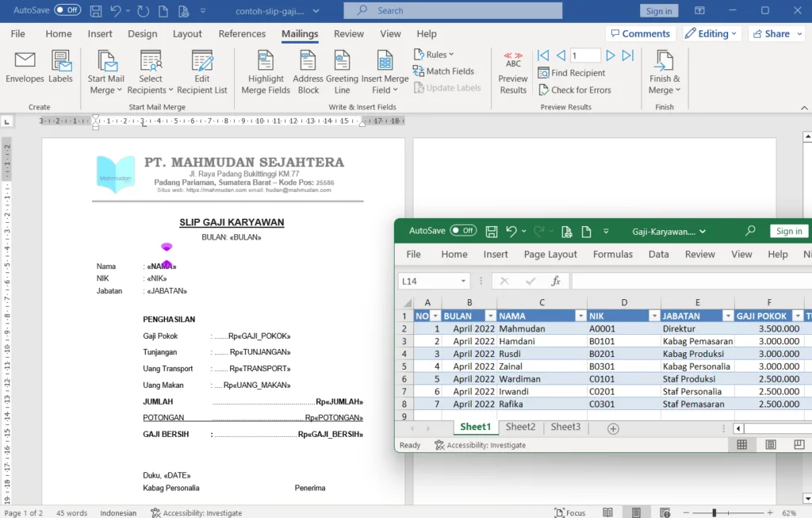
Task: Open Start Mail Merge dropdown
Action: coord(106,72)
